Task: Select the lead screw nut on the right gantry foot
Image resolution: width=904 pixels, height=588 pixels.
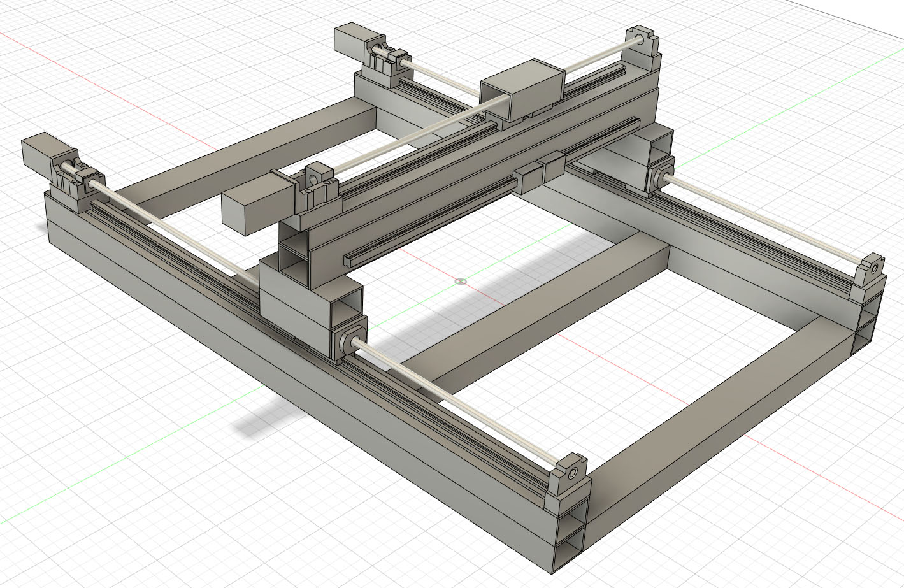Action: click(x=660, y=176)
